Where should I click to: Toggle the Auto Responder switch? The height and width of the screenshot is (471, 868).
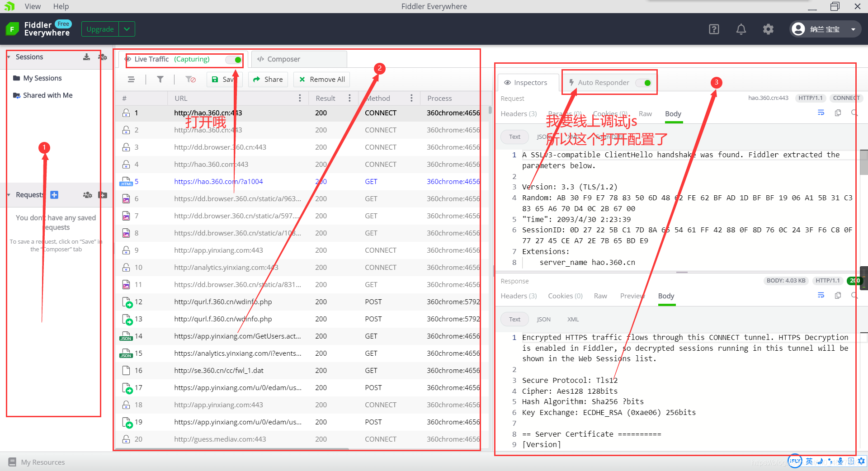[x=643, y=83]
